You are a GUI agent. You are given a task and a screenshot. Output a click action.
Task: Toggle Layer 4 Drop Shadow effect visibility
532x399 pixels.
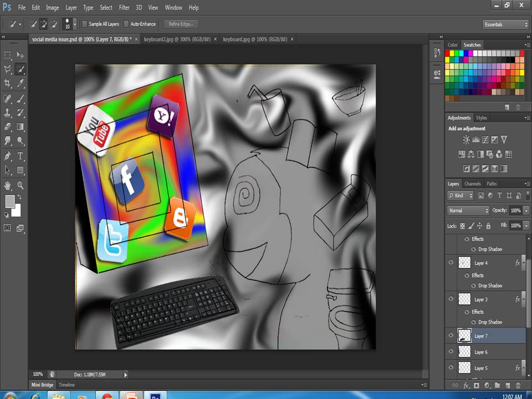[474, 286]
